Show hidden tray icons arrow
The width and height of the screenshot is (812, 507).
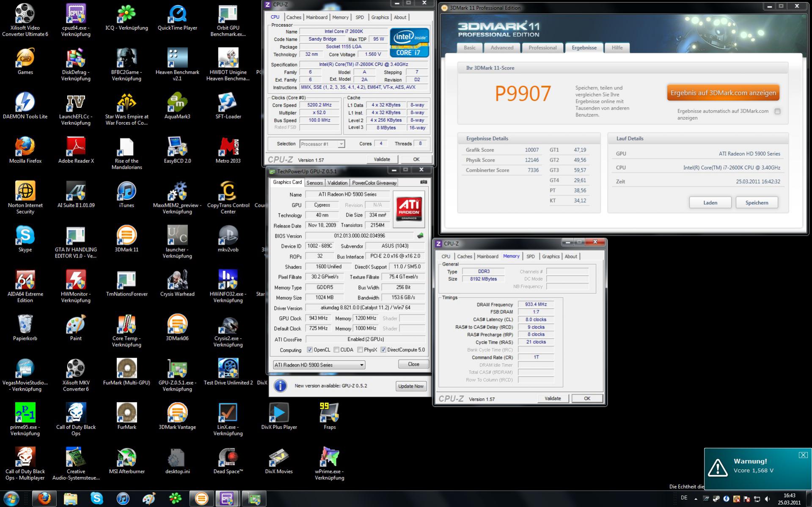click(x=696, y=499)
